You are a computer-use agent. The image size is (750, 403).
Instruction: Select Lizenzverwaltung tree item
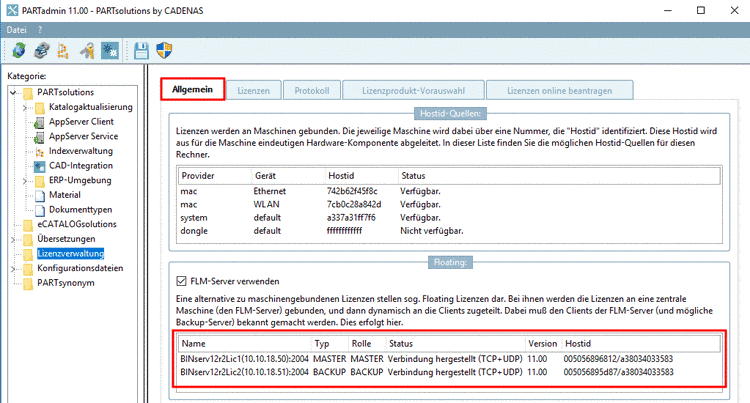point(70,254)
